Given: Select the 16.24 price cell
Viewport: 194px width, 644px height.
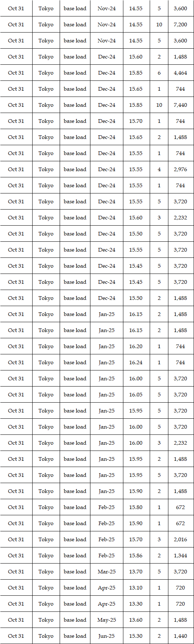Looking at the screenshot, I should point(136,362).
